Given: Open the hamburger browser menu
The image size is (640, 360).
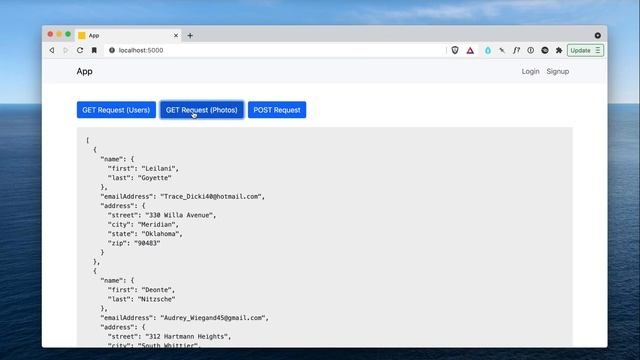Looking at the screenshot, I should point(598,51).
